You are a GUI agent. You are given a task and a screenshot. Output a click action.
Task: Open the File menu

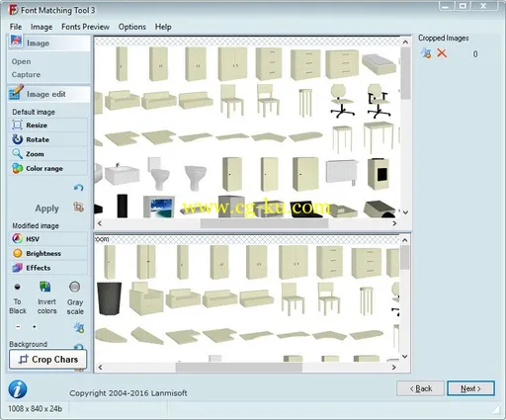tap(16, 27)
